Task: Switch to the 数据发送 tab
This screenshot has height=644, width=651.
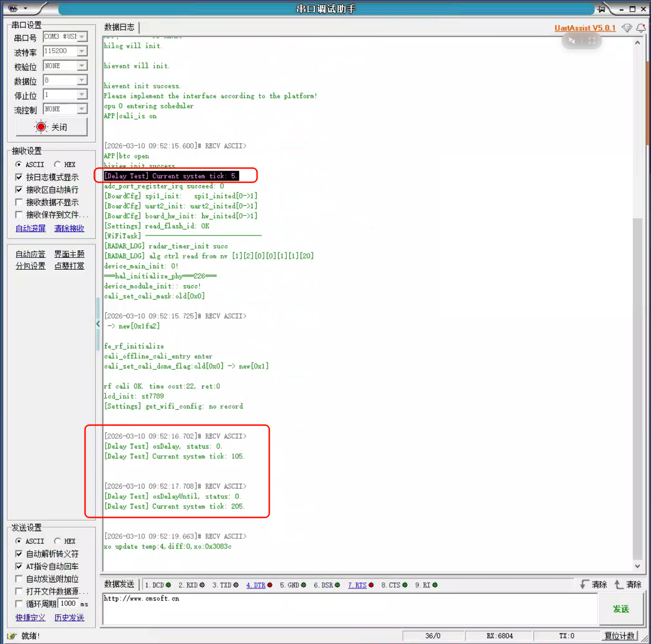Action: coord(120,584)
